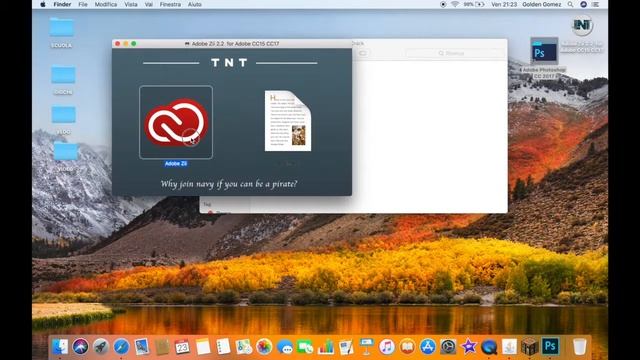640x360 pixels.
Task: Open Notes from the dock
Action: click(203, 347)
